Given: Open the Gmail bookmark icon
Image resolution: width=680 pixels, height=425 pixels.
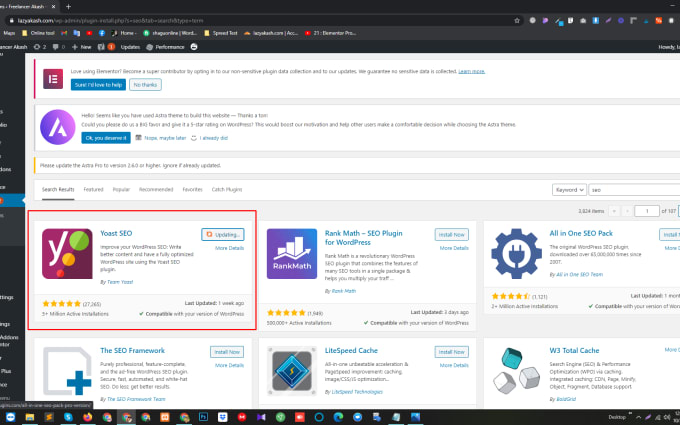Looking at the screenshot, I should point(64,33).
